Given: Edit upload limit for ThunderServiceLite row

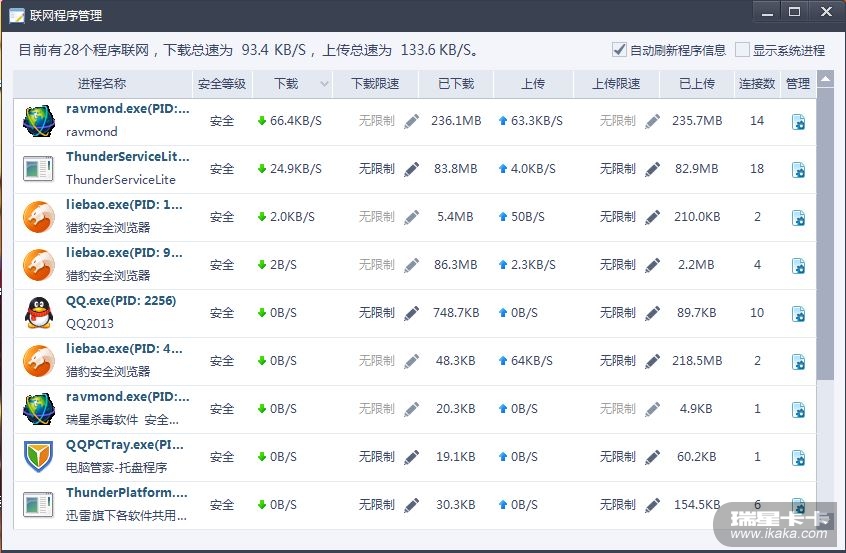Looking at the screenshot, I should (653, 169).
